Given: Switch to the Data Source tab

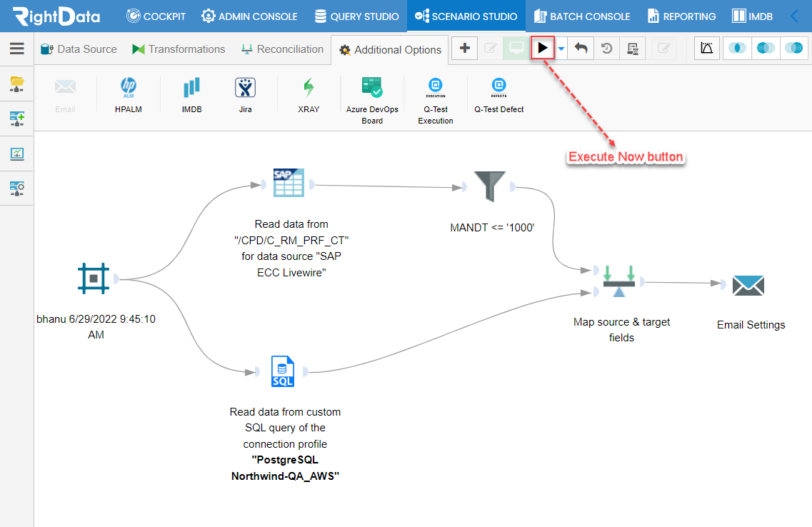Looking at the screenshot, I should click(79, 49).
